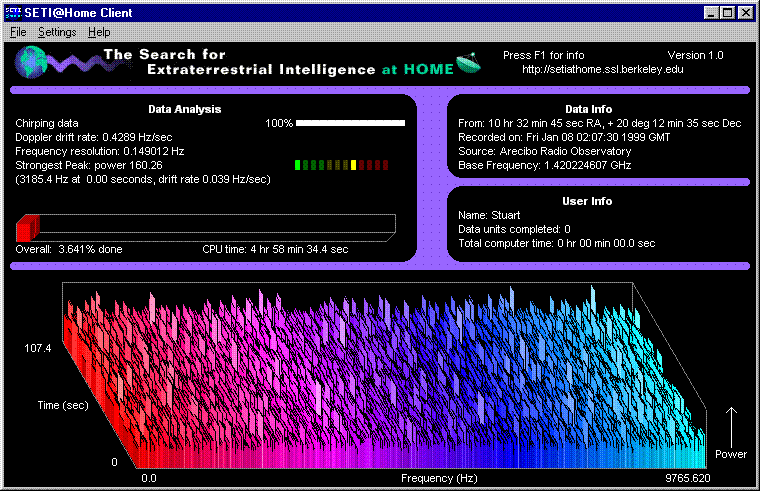
Task: Click the '9765.620' frequency axis value
Action: [x=687, y=478]
